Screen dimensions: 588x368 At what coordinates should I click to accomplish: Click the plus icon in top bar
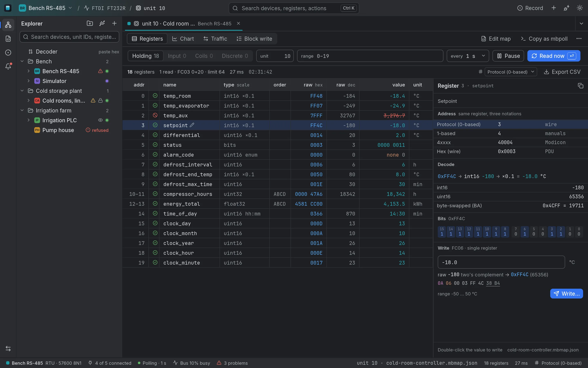553,8
